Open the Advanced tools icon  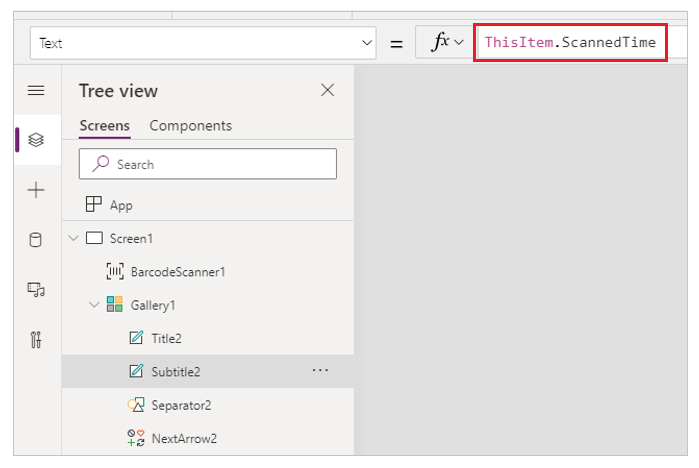pos(36,340)
